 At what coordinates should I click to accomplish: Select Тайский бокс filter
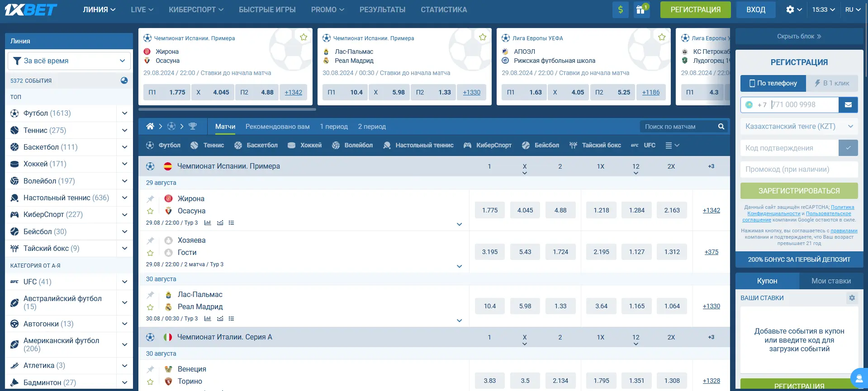point(595,145)
